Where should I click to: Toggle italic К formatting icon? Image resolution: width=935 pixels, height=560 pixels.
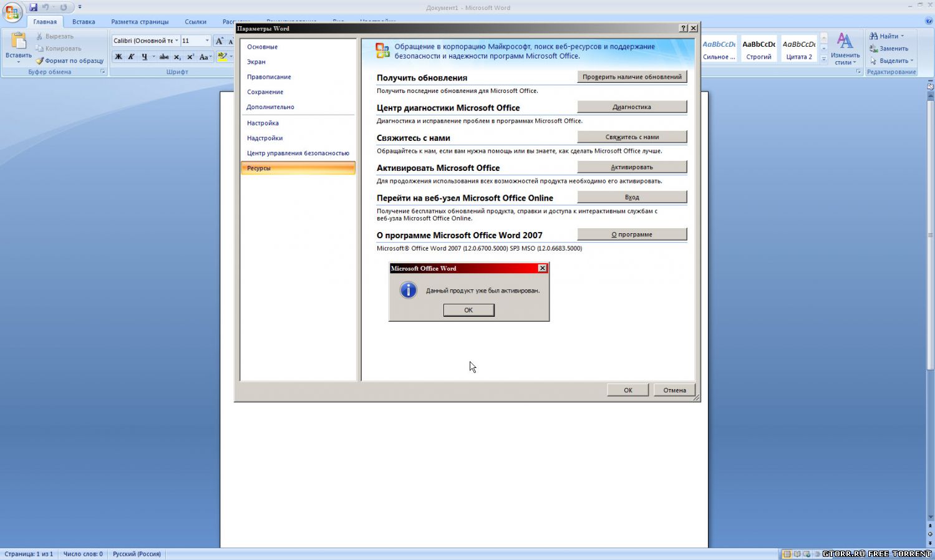(x=131, y=57)
